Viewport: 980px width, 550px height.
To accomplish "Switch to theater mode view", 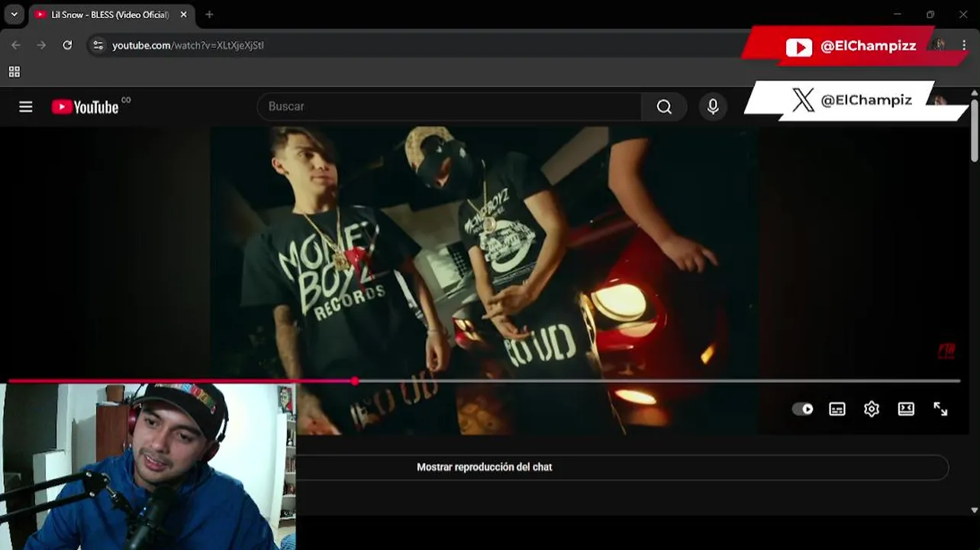I will [906, 409].
